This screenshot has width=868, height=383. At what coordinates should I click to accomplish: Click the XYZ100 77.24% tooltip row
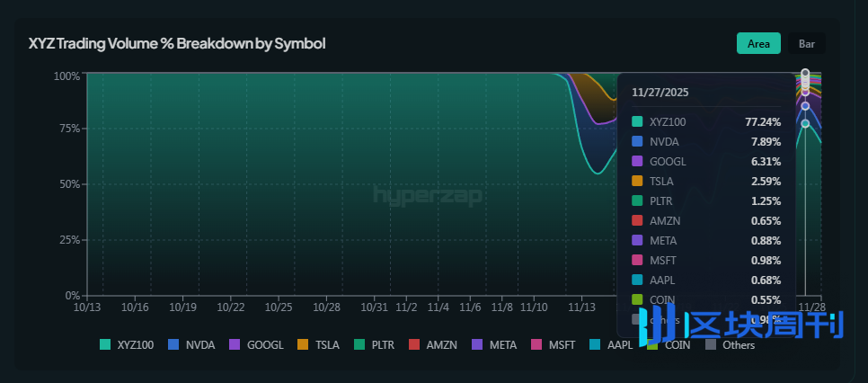pyautogui.click(x=706, y=121)
